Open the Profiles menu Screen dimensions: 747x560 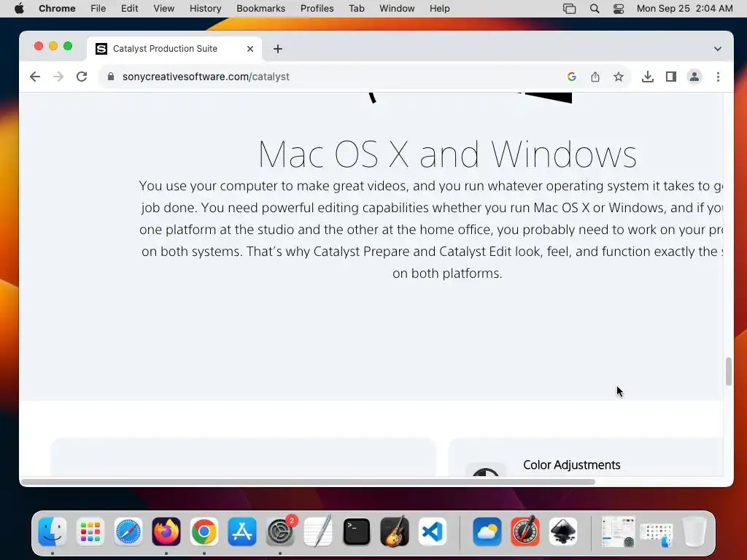point(317,9)
